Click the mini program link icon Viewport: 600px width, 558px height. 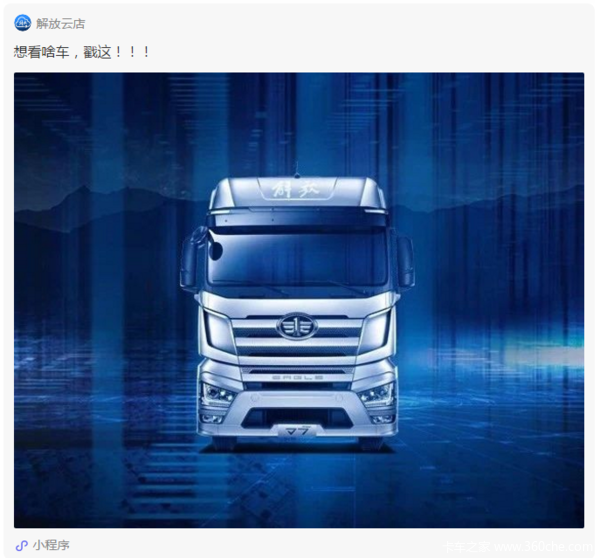tap(22, 545)
